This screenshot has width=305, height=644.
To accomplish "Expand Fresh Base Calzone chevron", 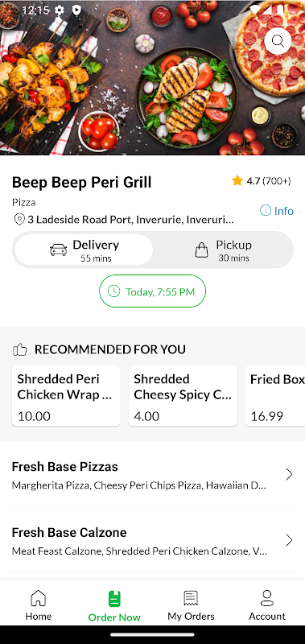I will tap(289, 540).
